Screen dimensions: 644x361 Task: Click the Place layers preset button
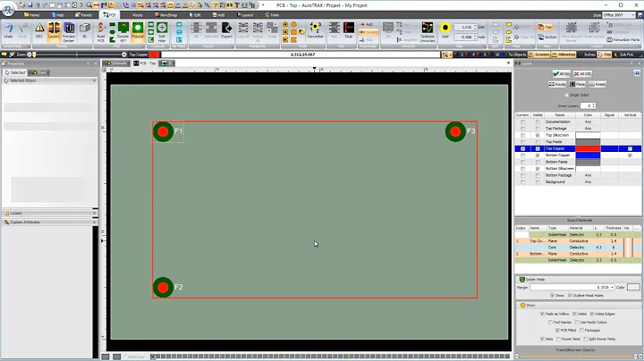(x=577, y=84)
